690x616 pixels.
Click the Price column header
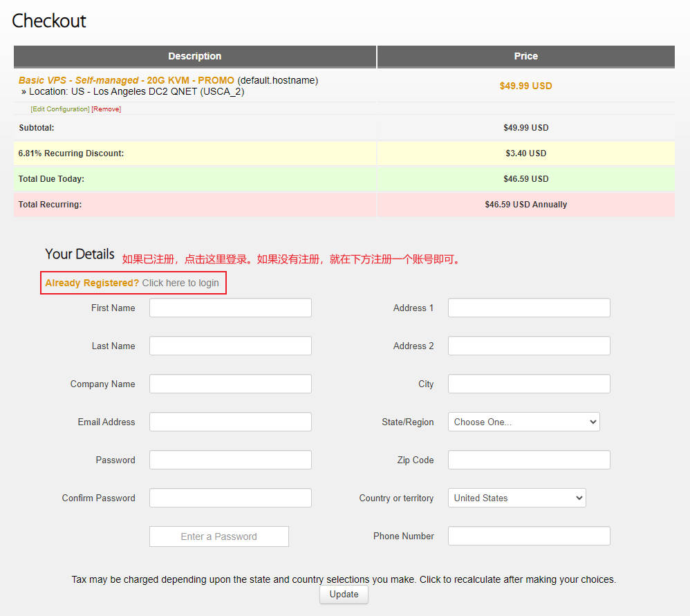point(525,56)
